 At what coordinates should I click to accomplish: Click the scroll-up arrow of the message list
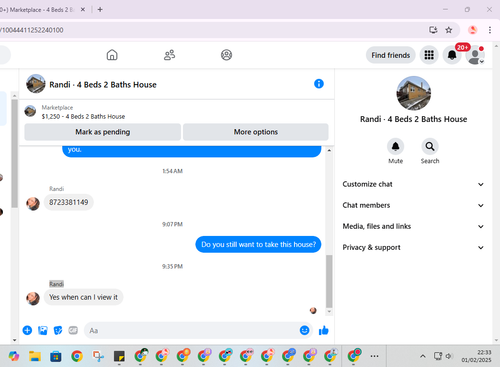tap(329, 150)
